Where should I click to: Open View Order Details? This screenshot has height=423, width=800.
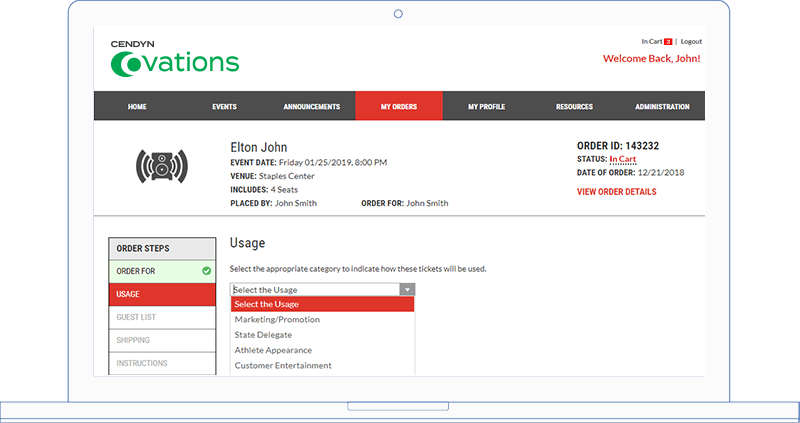(x=617, y=192)
